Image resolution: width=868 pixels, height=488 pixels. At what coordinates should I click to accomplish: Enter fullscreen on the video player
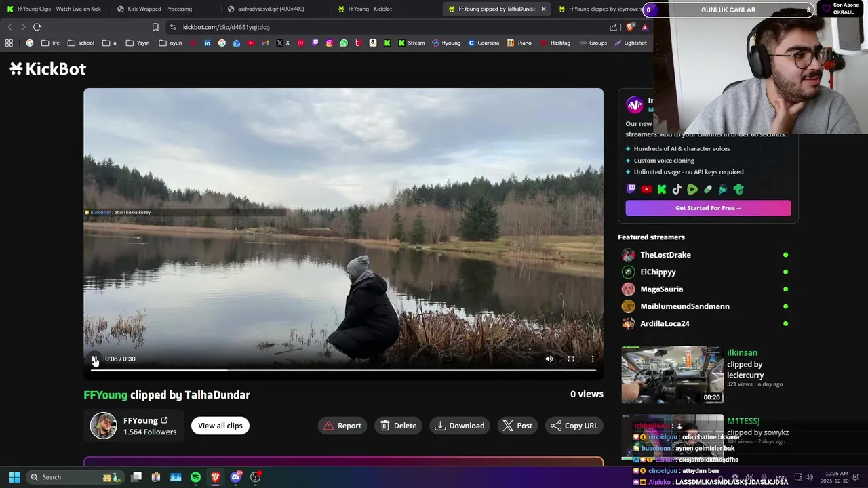pyautogui.click(x=571, y=359)
